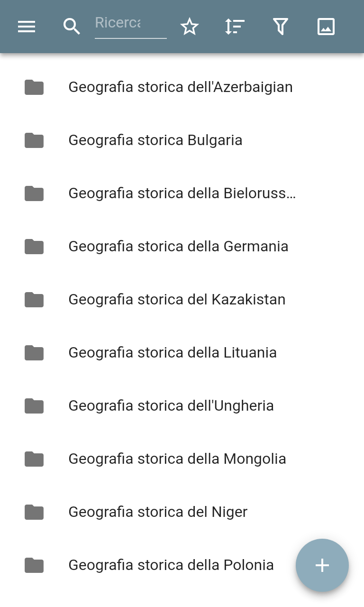Open the hamburger navigation menu

[27, 27]
